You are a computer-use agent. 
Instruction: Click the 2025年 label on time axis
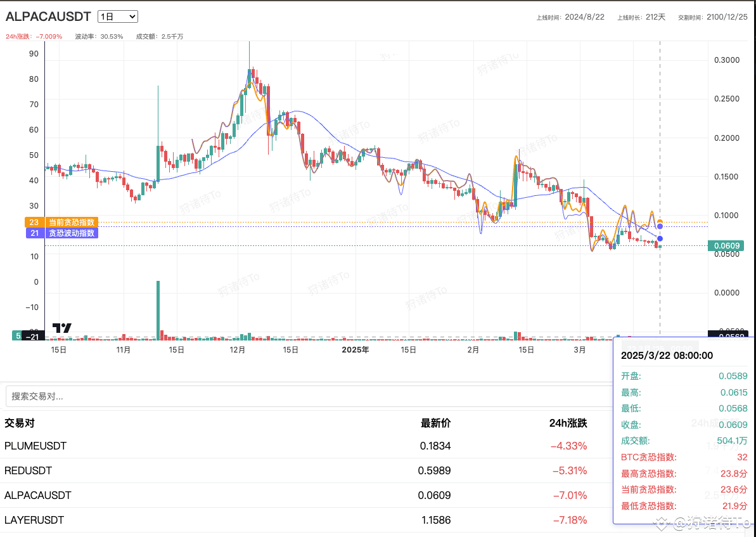[x=355, y=349]
